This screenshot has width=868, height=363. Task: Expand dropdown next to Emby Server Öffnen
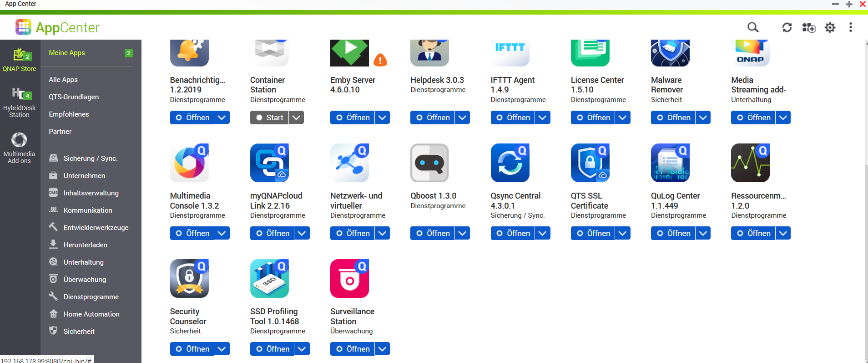(382, 118)
